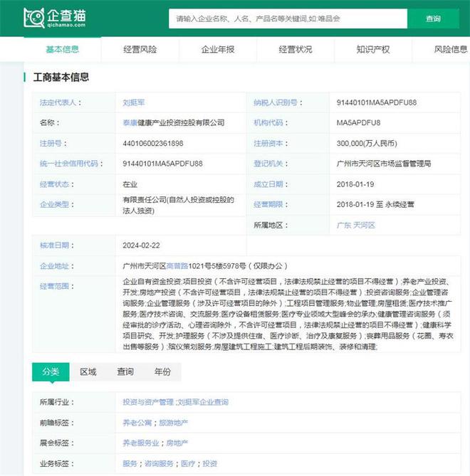This screenshot has width=470, height=476.
Task: Select the 年份 tab
Action: (162, 371)
